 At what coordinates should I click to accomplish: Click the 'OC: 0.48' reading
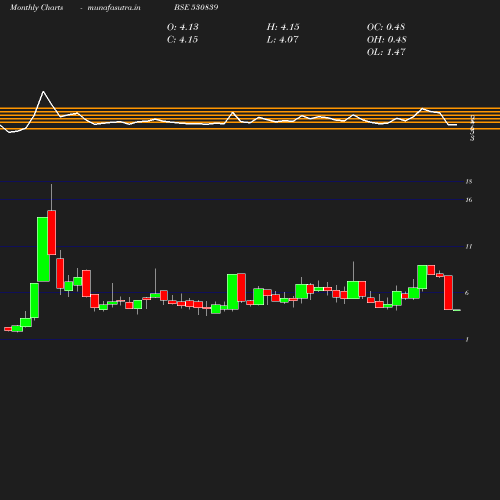[x=386, y=27]
